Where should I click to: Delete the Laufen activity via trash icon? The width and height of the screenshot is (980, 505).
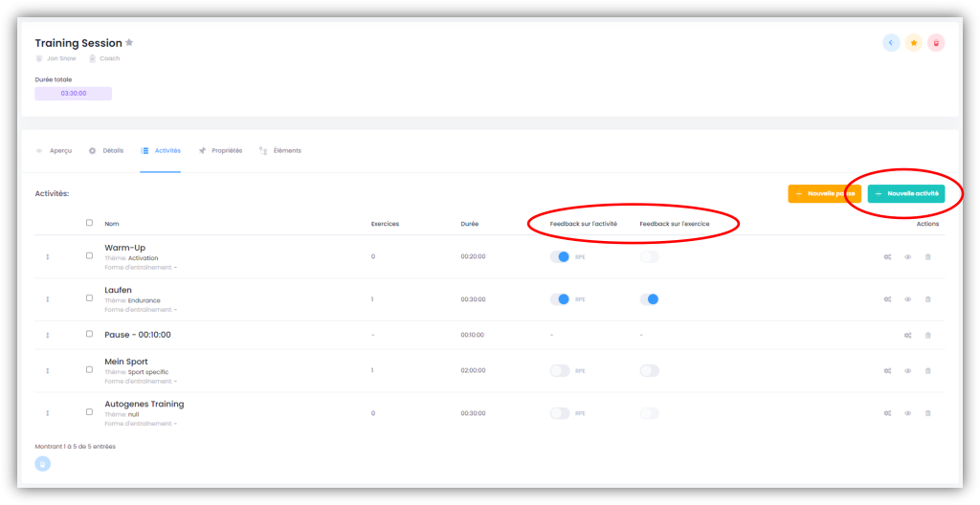(927, 299)
